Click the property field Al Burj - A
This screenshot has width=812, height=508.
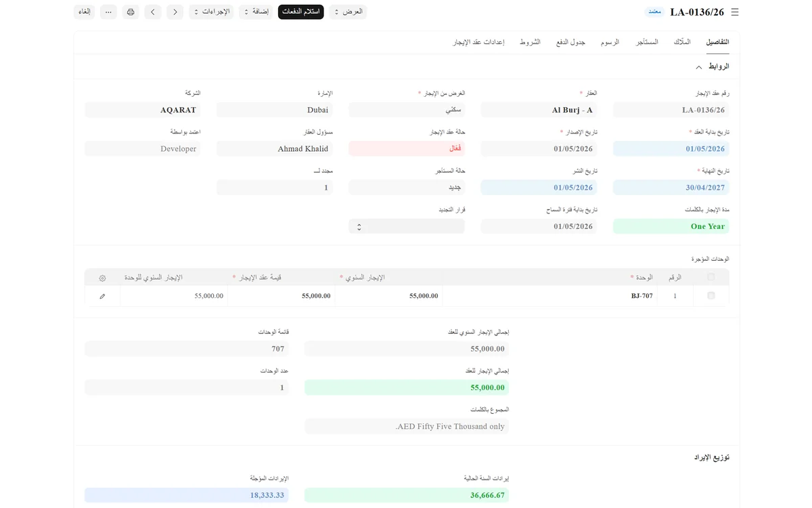tap(539, 110)
